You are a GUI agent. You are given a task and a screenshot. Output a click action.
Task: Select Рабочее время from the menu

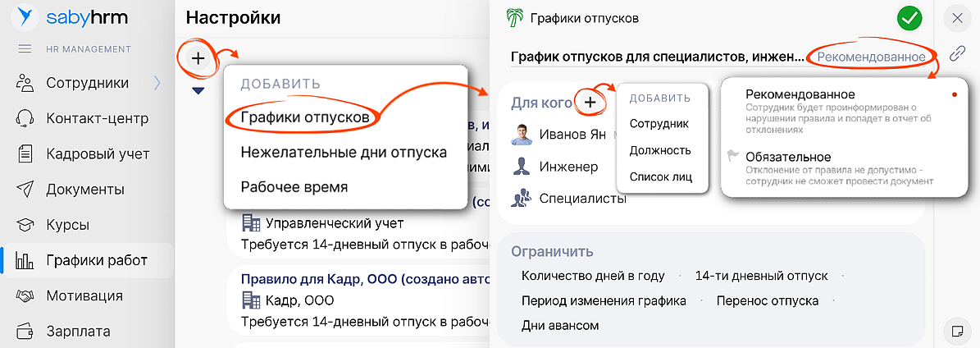click(294, 187)
